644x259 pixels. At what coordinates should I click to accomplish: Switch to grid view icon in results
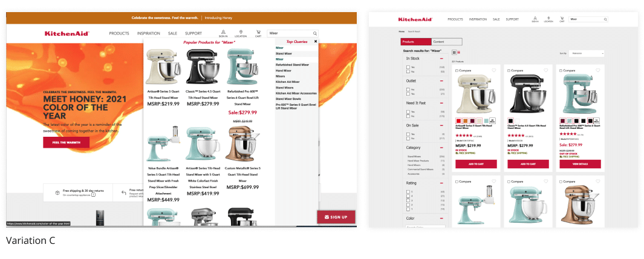[454, 53]
